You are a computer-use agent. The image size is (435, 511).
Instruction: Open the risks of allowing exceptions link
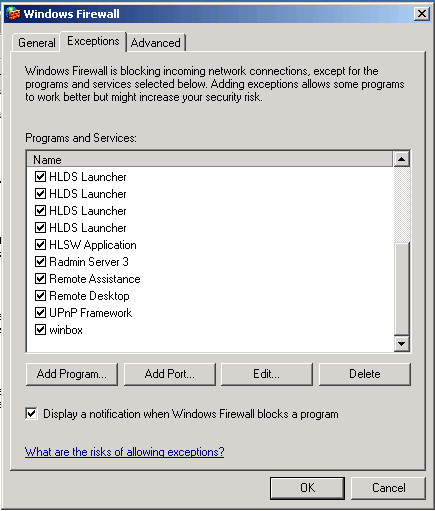click(124, 452)
